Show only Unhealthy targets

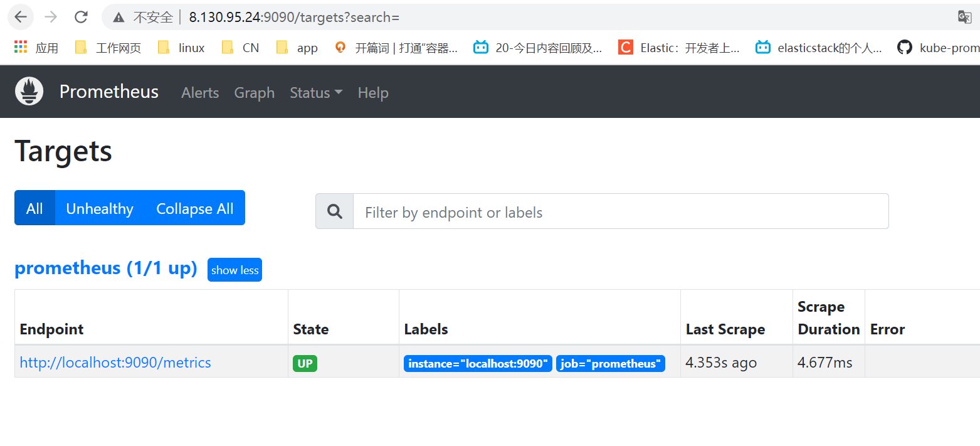coord(100,208)
